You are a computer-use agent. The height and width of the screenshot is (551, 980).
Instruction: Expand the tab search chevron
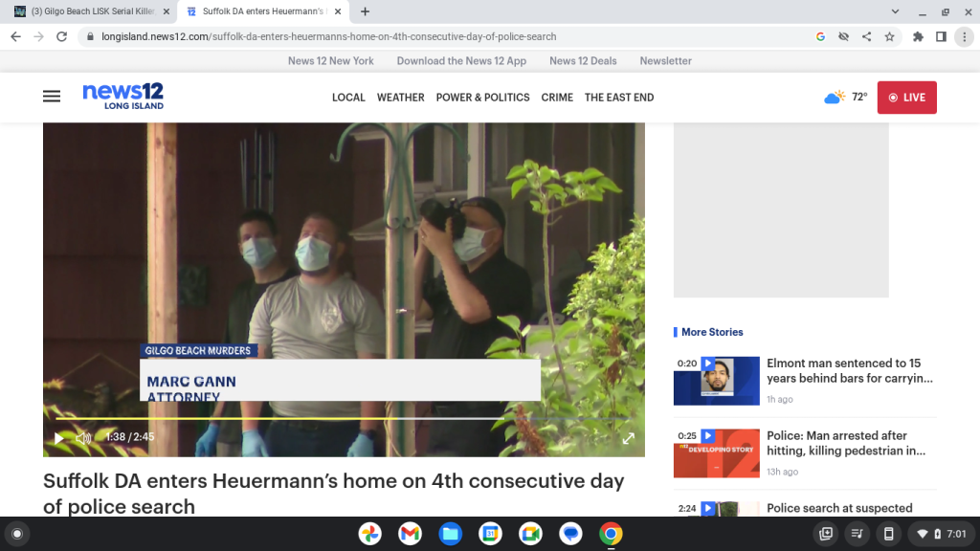(895, 11)
